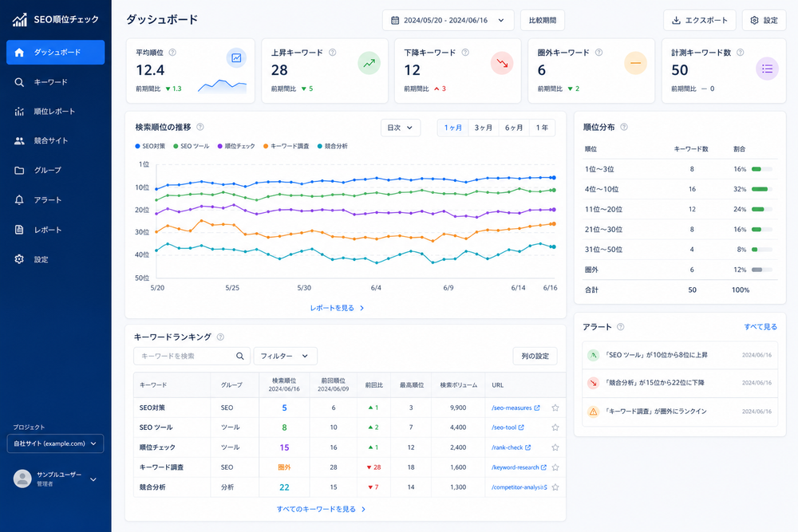Toggle the キーワード調査 legend series

click(x=286, y=147)
